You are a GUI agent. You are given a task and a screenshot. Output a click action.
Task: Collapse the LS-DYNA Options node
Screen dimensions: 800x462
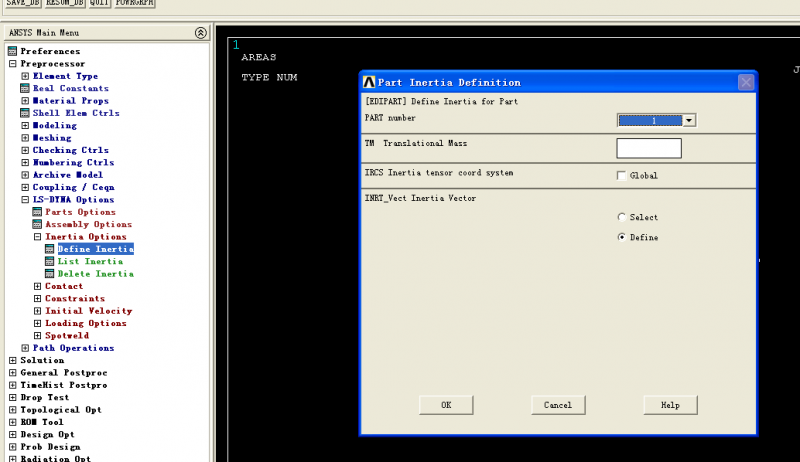click(x=25, y=200)
